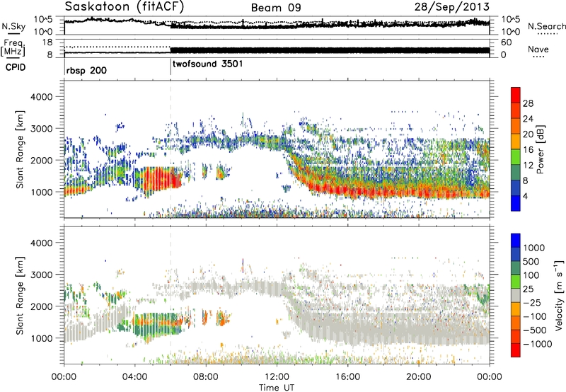Click the 16:00 time axis tick label
This screenshot has width=566, height=392.
347,377
